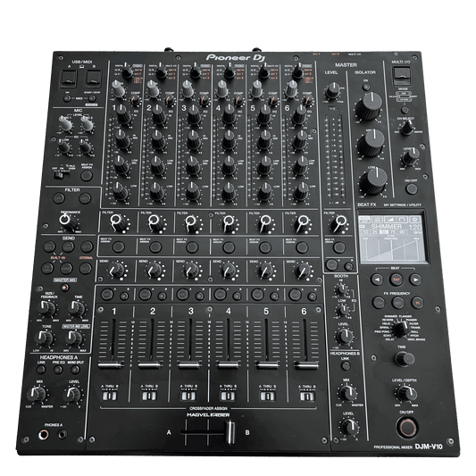Touch the larger PHONES A headphone jack
The width and height of the screenshot is (476, 476).
[43, 435]
